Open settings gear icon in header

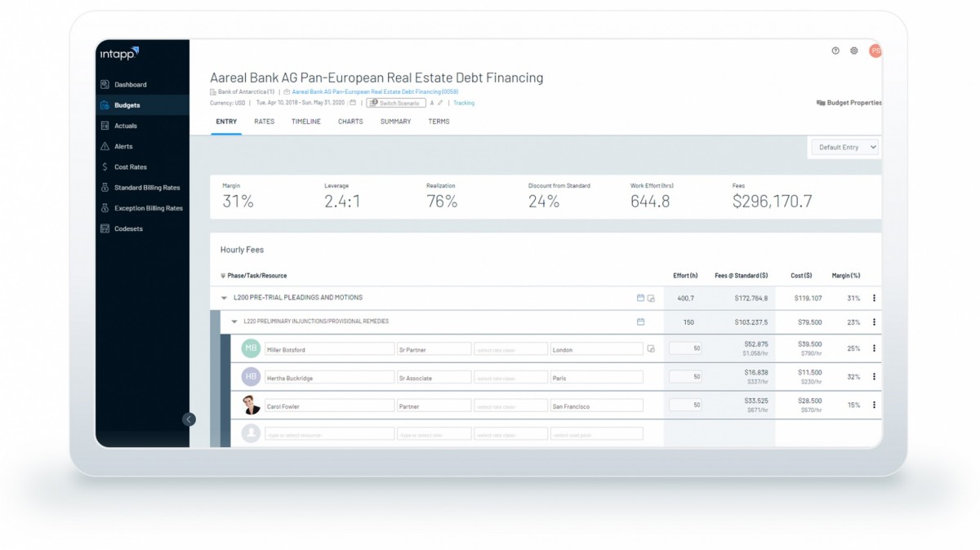[x=854, y=51]
